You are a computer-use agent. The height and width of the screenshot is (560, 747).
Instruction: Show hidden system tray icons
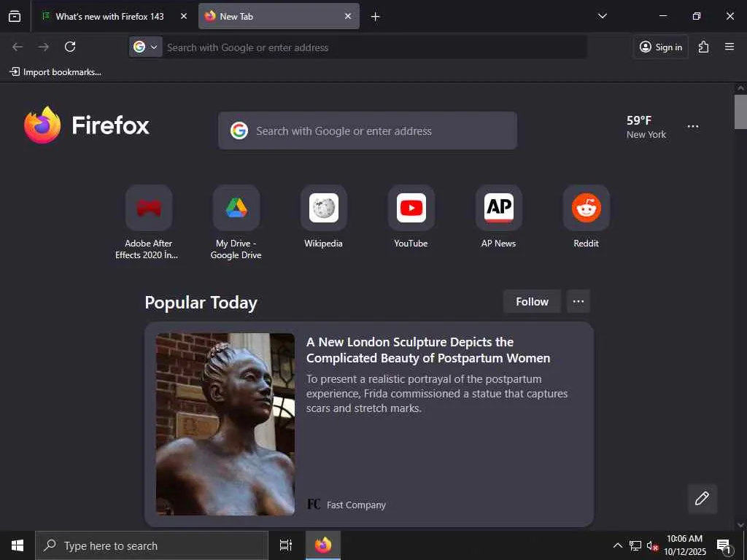[617, 545]
